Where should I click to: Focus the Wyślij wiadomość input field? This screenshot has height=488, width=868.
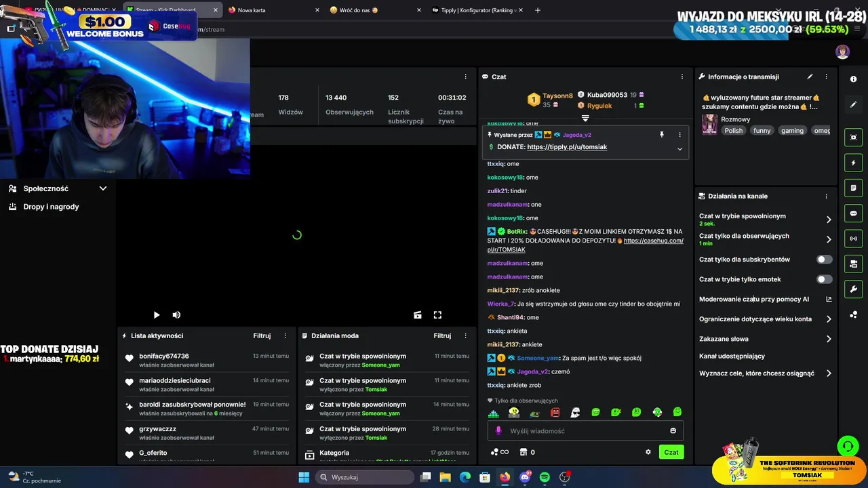(585, 430)
